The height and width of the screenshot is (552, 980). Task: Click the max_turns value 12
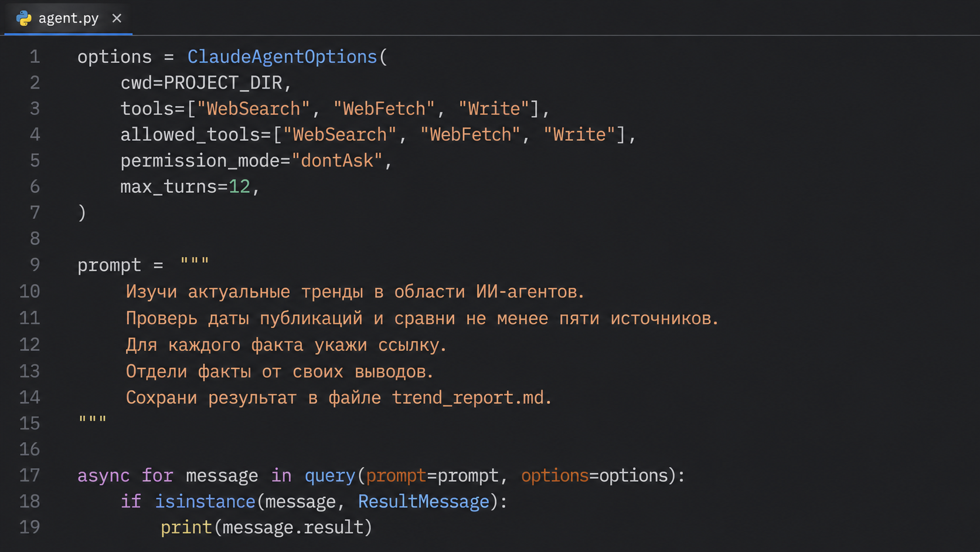pos(239,187)
